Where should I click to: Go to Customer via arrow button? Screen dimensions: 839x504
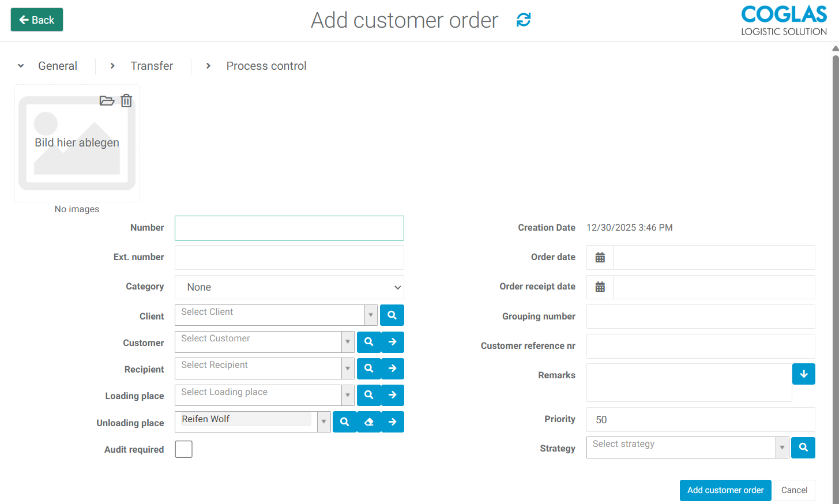(393, 342)
